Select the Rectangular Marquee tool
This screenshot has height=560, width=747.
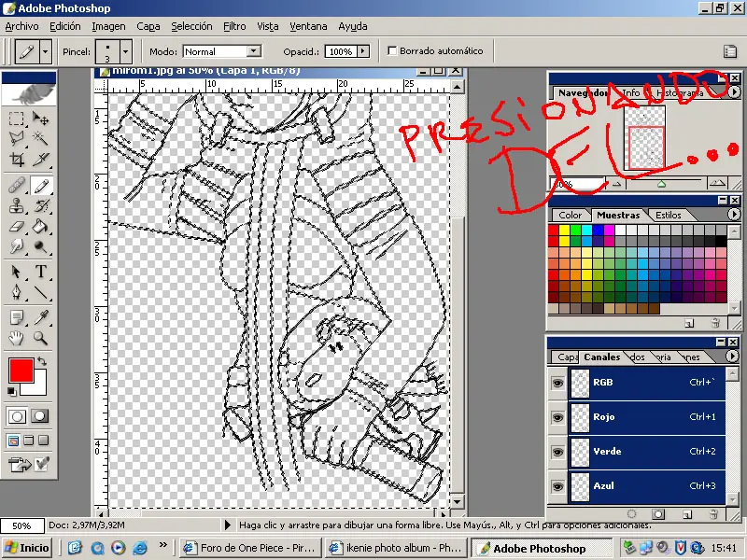[17, 119]
